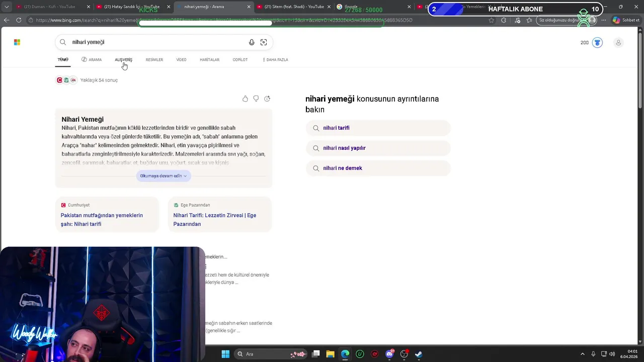Open visual search camera icon in search box
644x362 pixels.
264,42
